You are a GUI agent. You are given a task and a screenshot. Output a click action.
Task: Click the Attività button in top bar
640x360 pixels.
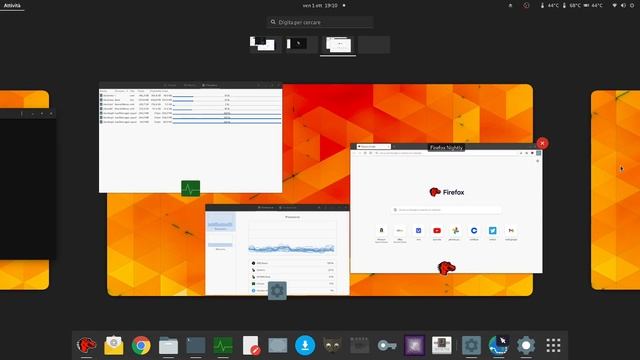12,5
